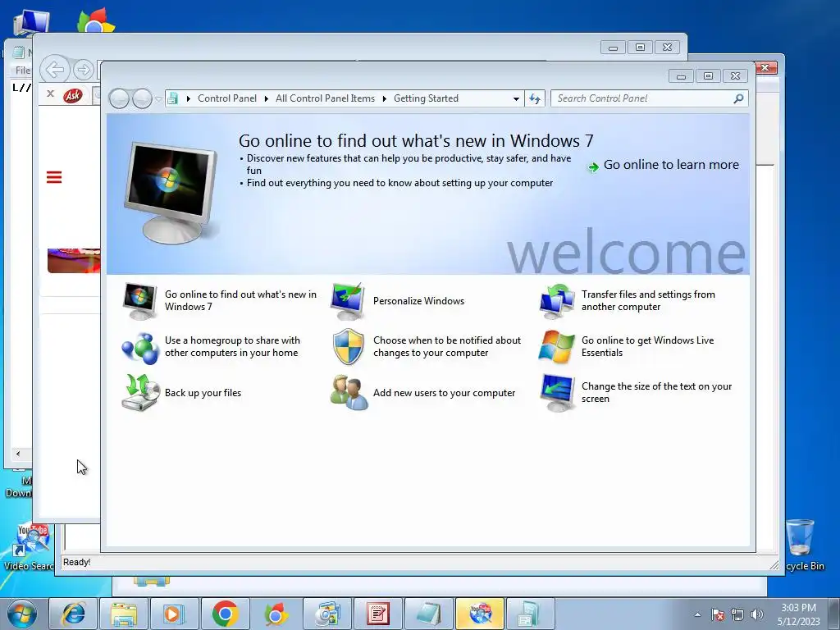Image resolution: width=840 pixels, height=630 pixels.
Task: Click the Back up your files link
Action: tap(203, 393)
